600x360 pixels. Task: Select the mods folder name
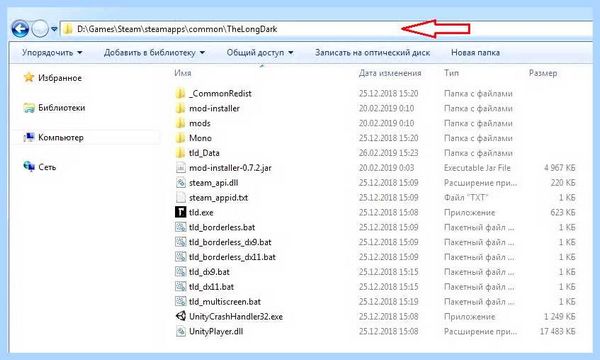[200, 123]
